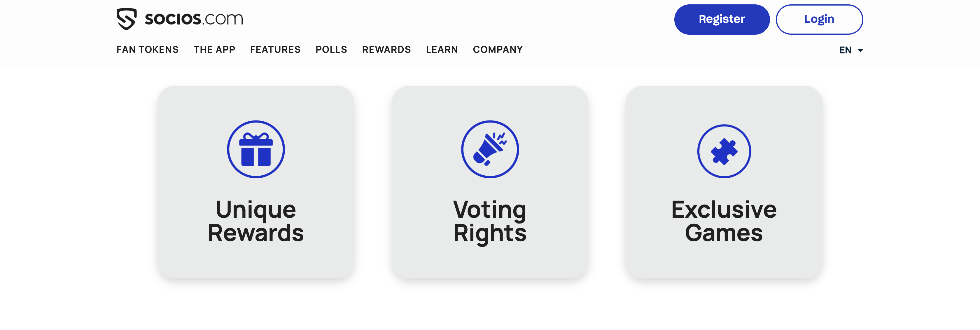
Task: Open the Fan Tokens menu
Action: [147, 50]
